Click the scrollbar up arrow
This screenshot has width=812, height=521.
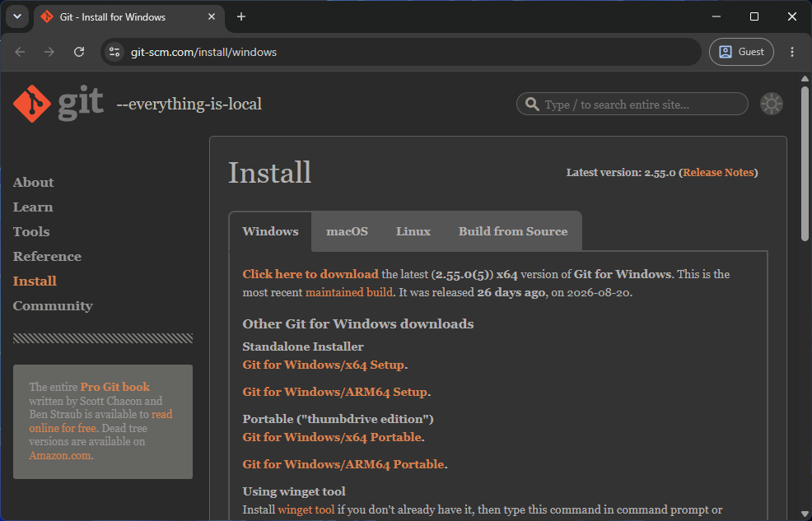pos(805,79)
